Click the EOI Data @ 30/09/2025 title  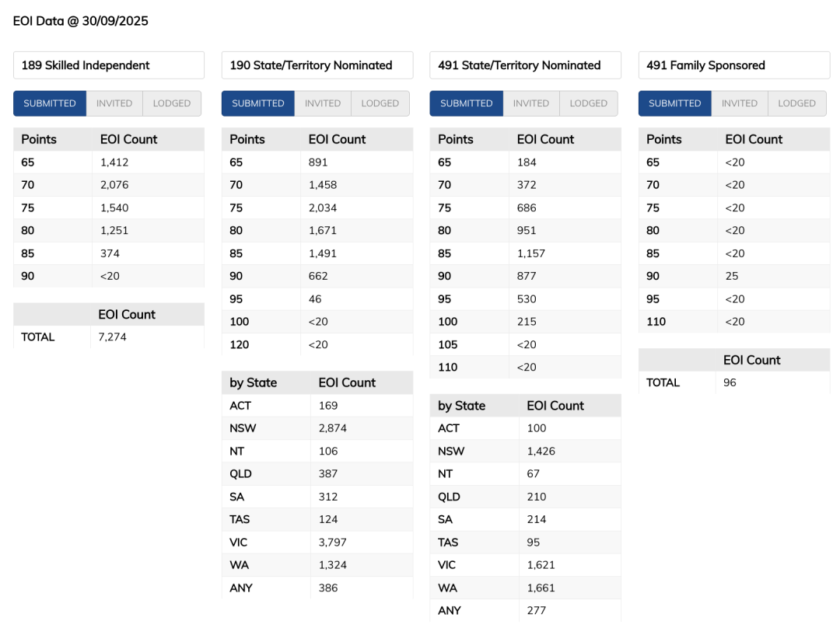point(81,21)
